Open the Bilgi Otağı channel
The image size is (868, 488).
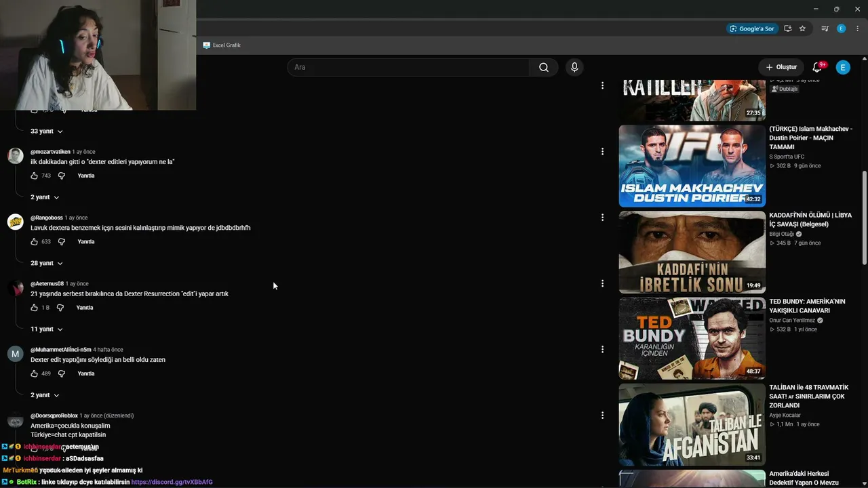781,234
